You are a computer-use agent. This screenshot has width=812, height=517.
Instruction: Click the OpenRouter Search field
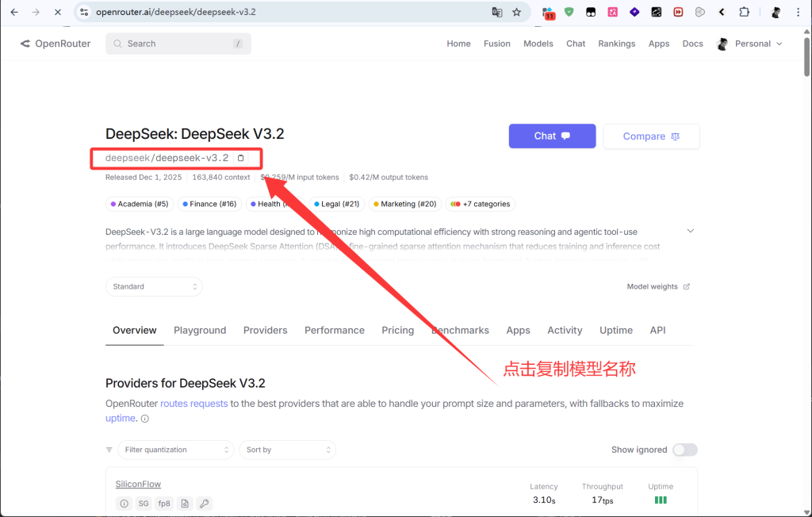178,44
